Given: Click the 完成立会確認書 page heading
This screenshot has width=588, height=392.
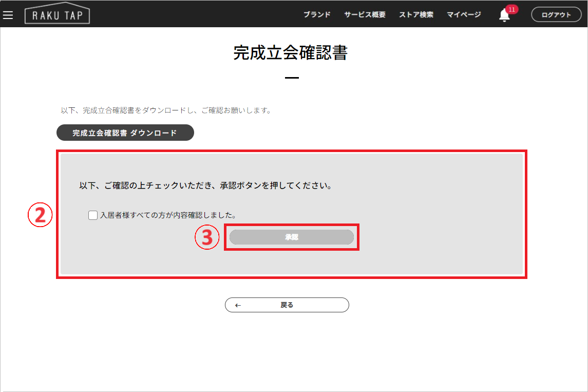Looking at the screenshot, I should [291, 53].
